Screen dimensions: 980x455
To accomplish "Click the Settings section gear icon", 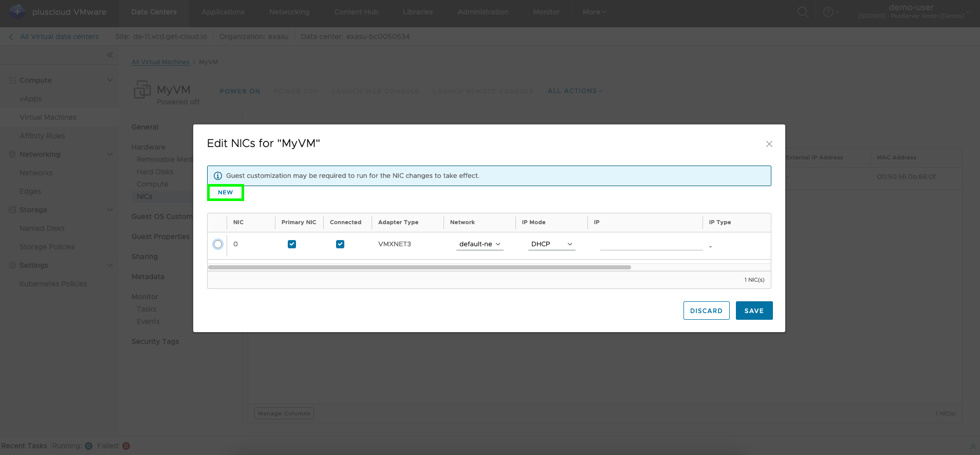I will (x=12, y=265).
